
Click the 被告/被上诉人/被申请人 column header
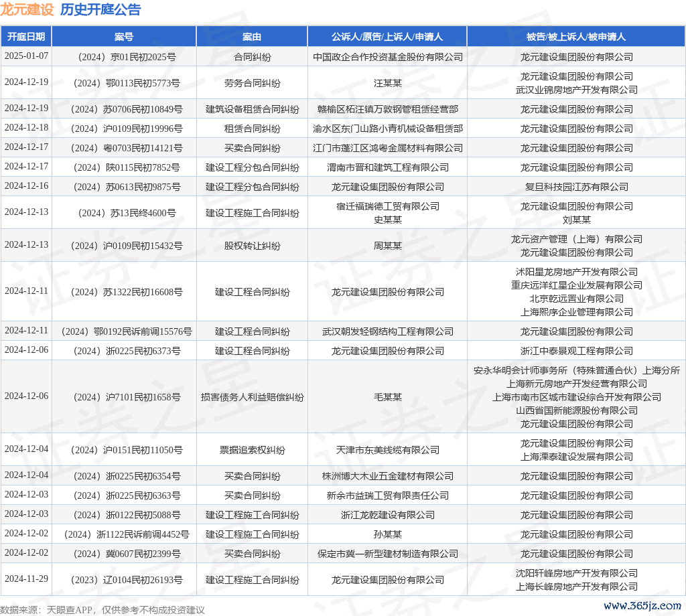point(576,37)
